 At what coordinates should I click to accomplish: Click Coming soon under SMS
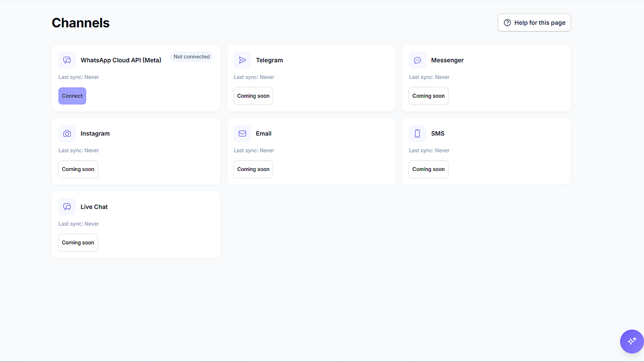pos(428,169)
